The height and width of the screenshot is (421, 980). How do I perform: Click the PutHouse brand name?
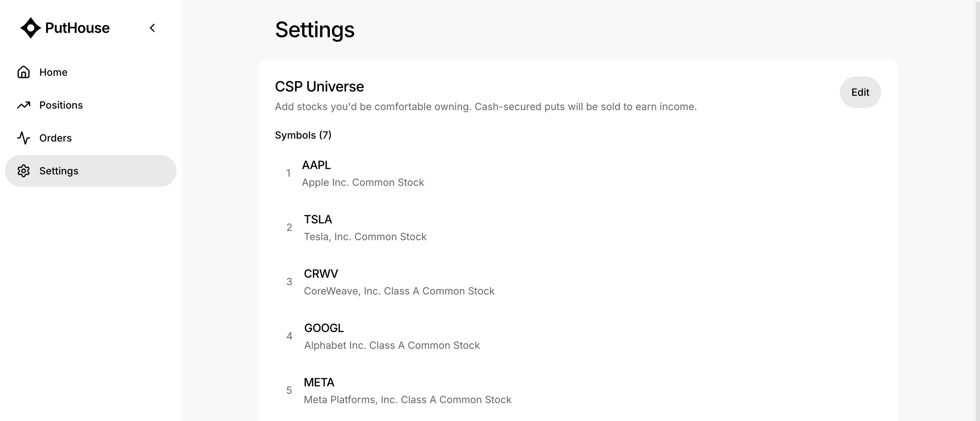pyautogui.click(x=77, y=28)
